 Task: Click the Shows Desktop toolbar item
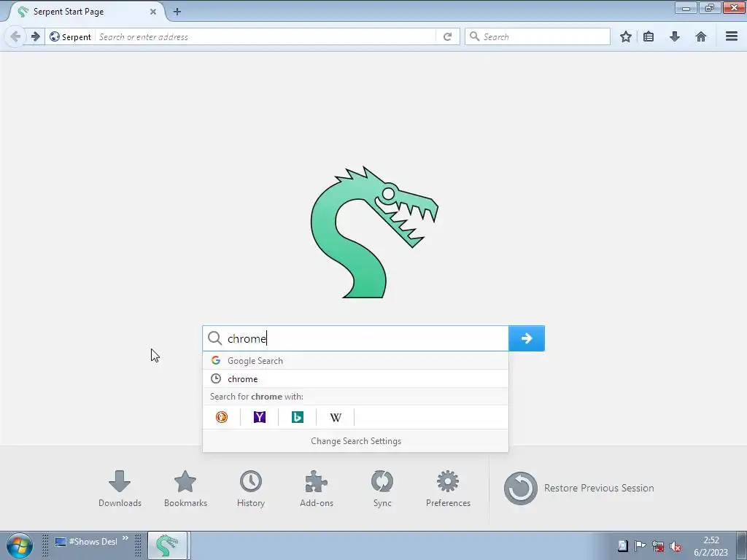click(86, 542)
